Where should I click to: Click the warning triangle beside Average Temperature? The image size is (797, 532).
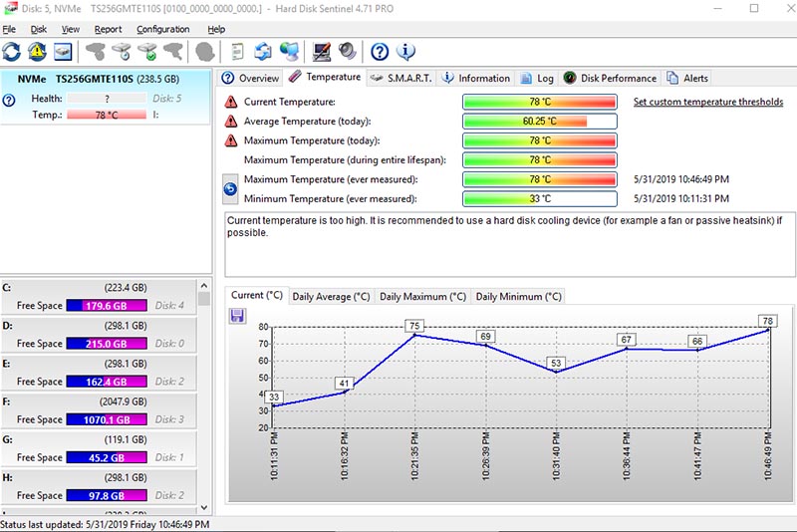click(231, 121)
